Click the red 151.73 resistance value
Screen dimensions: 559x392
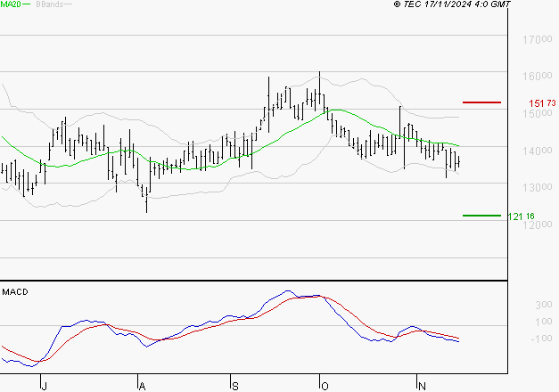(x=542, y=103)
